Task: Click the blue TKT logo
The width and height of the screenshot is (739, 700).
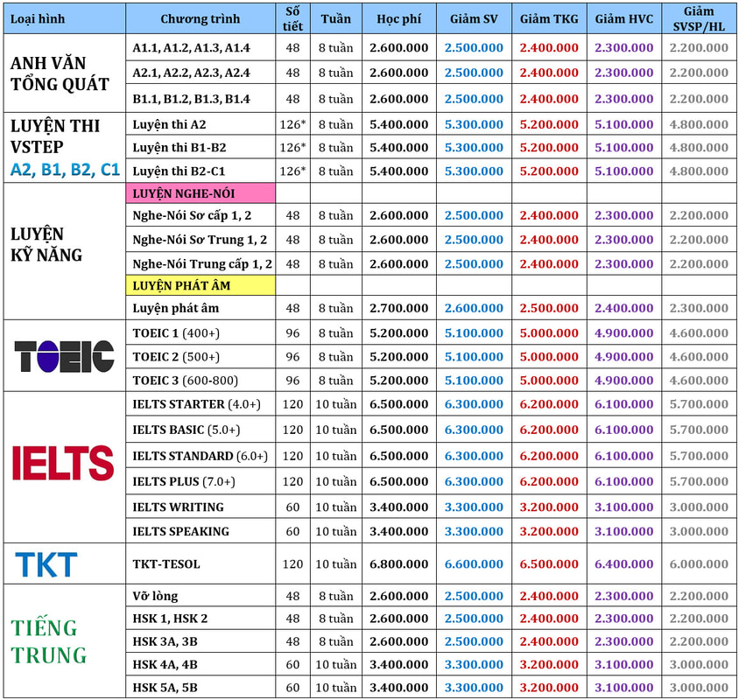Action: pos(46,564)
